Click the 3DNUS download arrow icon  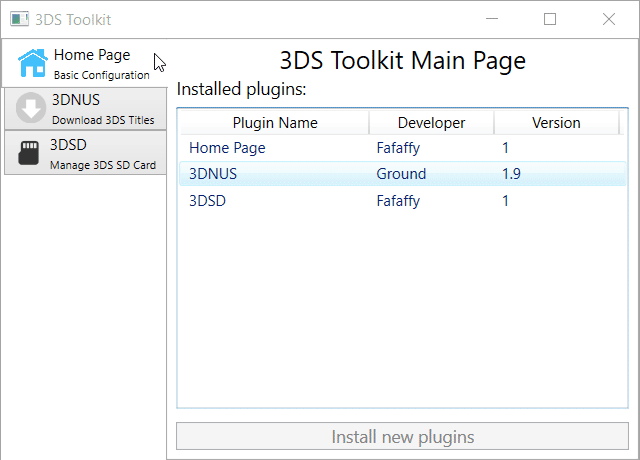click(31, 108)
